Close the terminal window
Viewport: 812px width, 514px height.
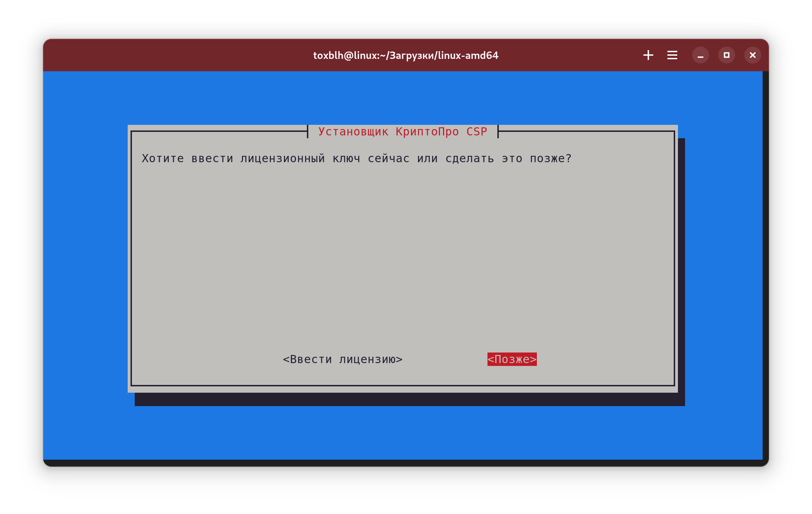click(752, 55)
